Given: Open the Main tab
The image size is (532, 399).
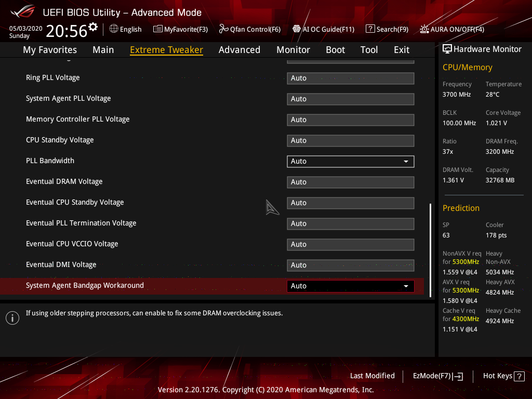Looking at the screenshot, I should tap(103, 50).
